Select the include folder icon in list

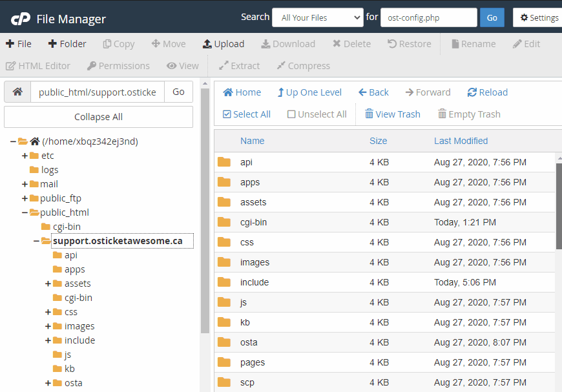coord(224,282)
